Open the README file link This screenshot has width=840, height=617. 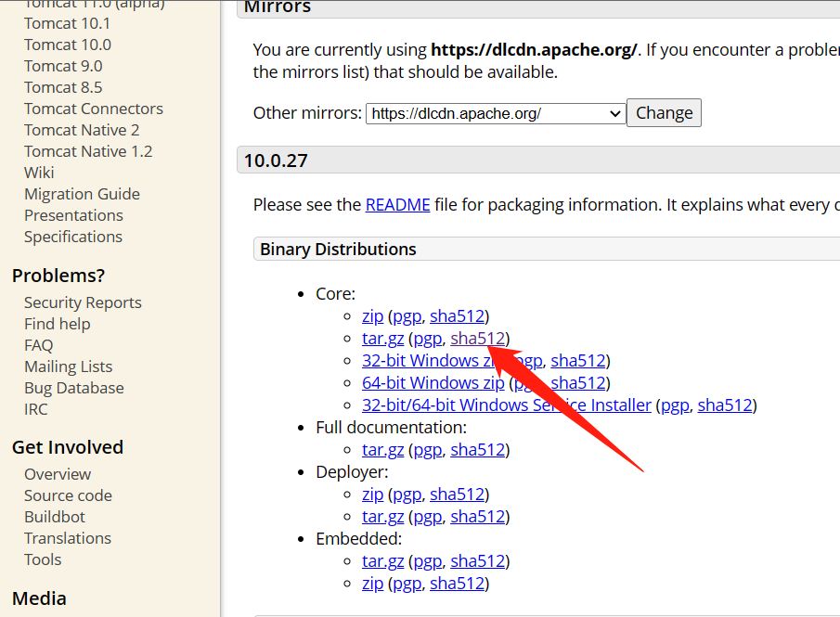pos(397,205)
